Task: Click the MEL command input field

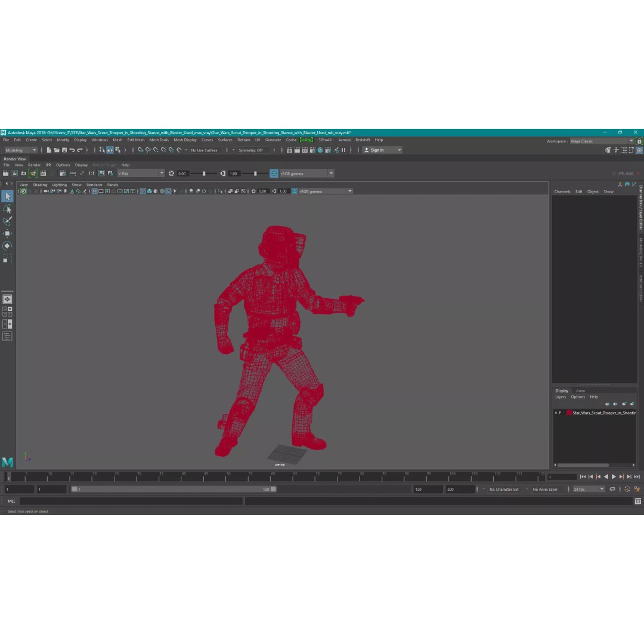Action: coord(131,501)
